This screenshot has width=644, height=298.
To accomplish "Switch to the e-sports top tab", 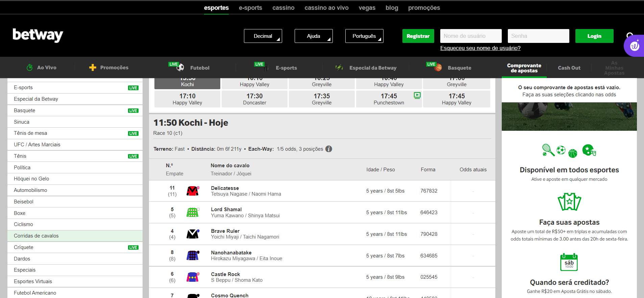I will (250, 8).
